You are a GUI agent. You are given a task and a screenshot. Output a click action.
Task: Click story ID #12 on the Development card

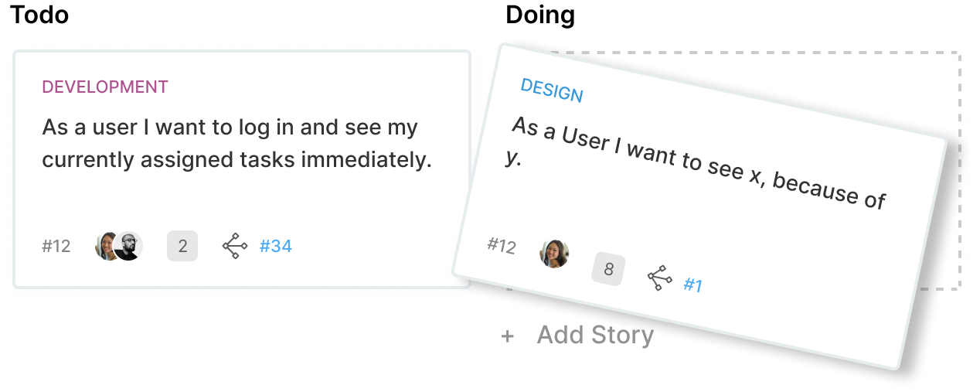coord(56,246)
